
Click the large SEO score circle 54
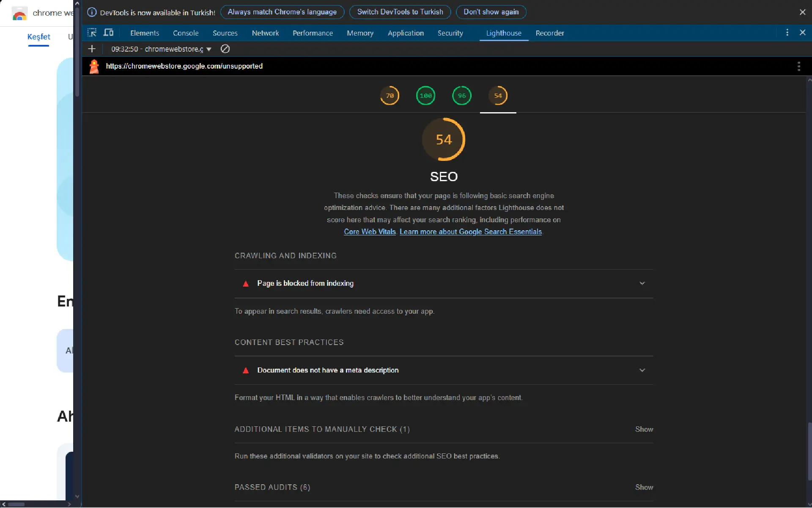[x=444, y=139]
